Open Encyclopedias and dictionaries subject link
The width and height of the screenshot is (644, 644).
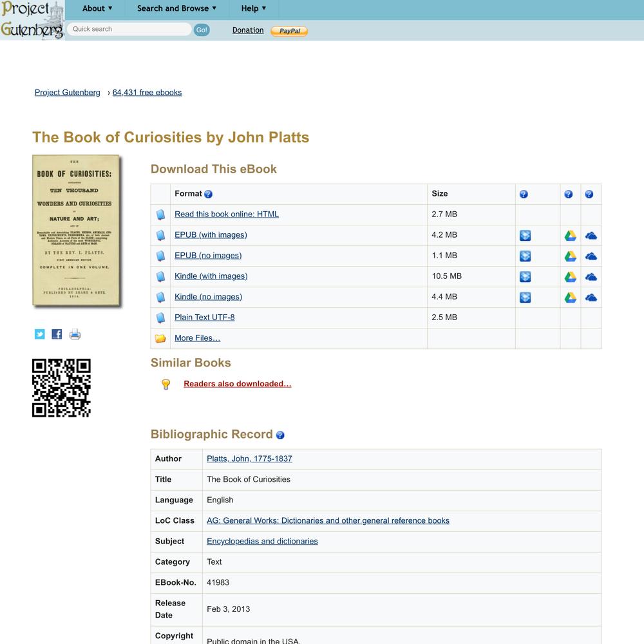click(x=263, y=541)
